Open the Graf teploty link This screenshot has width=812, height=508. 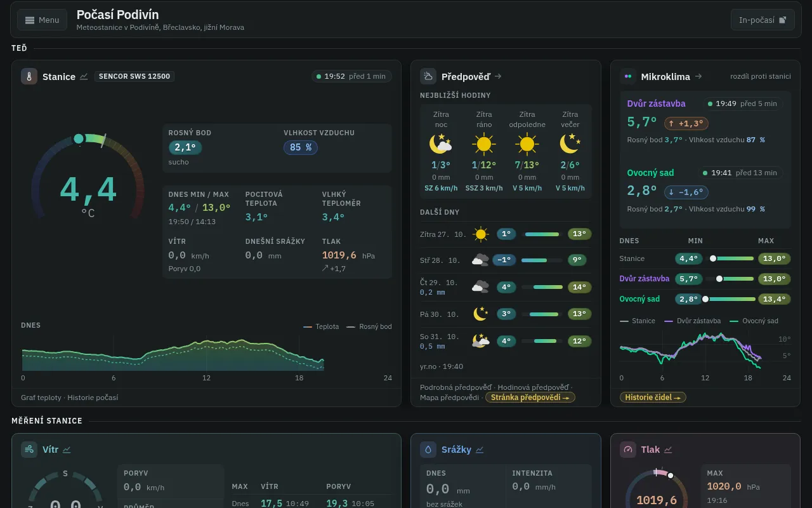point(41,398)
